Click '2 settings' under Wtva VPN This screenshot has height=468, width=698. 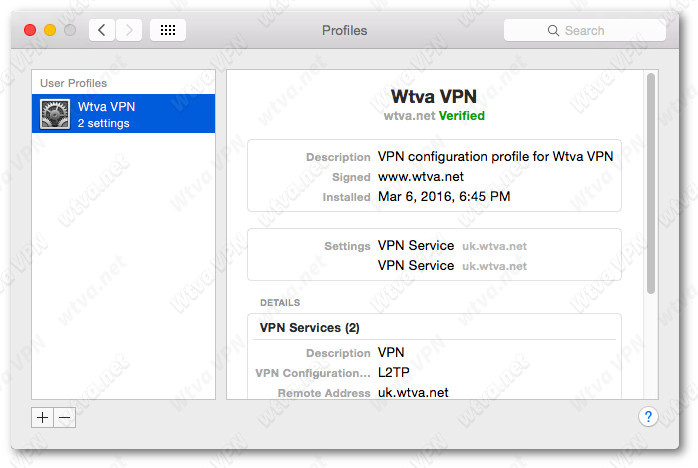tap(103, 123)
